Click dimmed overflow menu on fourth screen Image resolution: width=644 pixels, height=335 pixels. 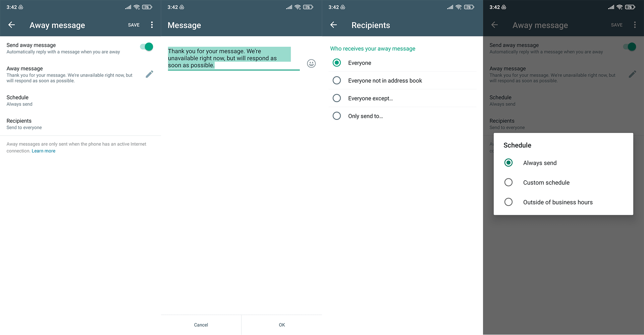(x=635, y=25)
